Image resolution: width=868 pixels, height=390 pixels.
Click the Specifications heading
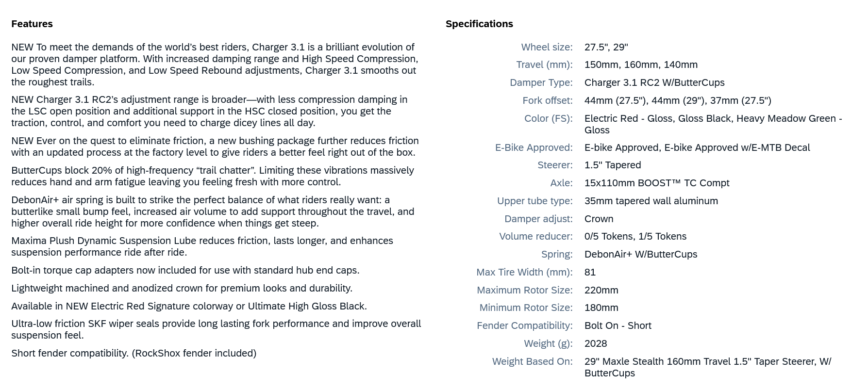479,24
